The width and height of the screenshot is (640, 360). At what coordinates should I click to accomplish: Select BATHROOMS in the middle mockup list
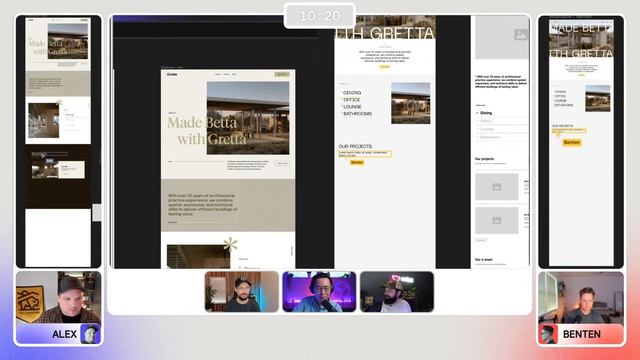357,113
